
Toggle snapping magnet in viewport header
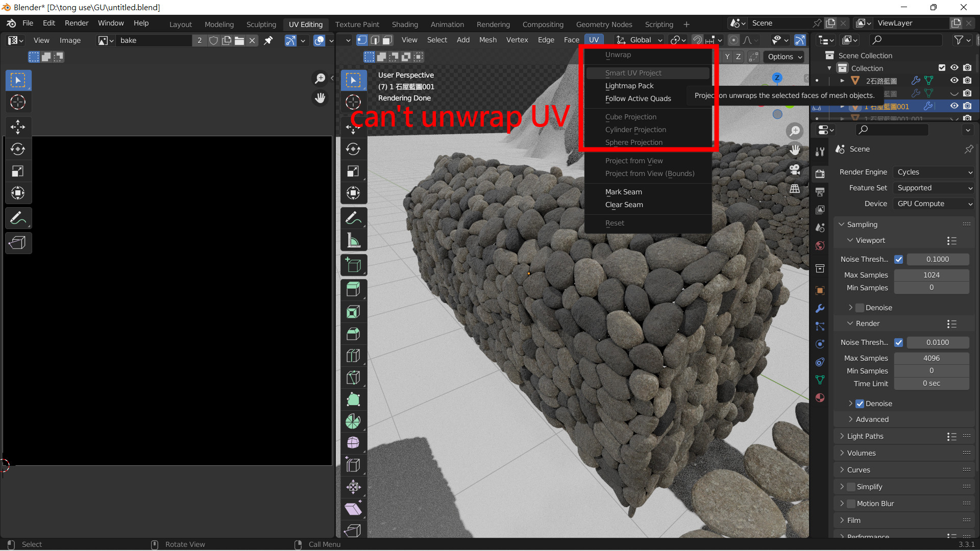point(697,40)
